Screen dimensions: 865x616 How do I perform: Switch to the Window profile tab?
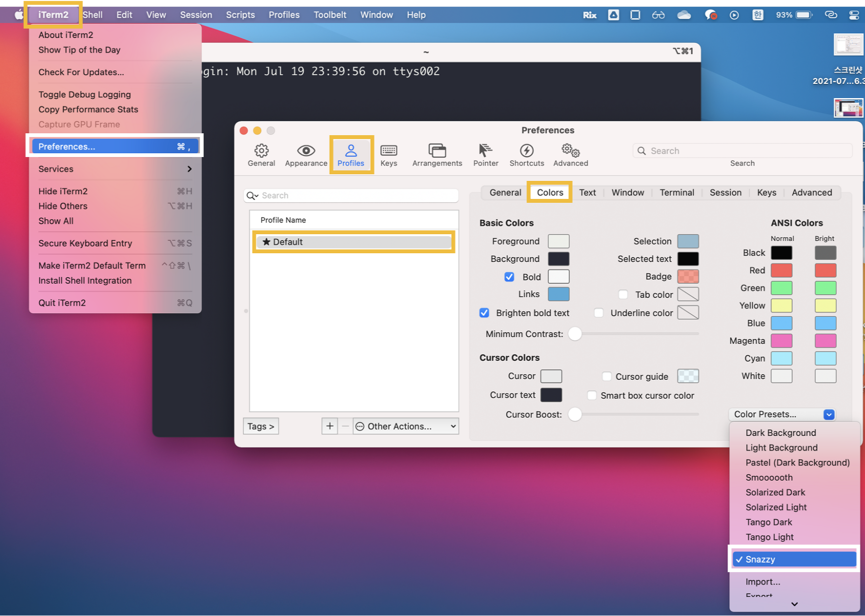[627, 193]
